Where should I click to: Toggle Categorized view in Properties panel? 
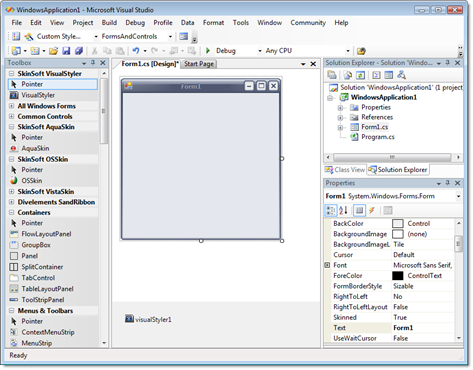331,210
